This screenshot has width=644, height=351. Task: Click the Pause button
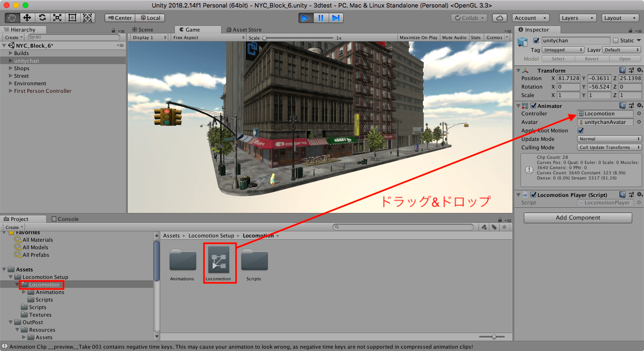tap(321, 18)
